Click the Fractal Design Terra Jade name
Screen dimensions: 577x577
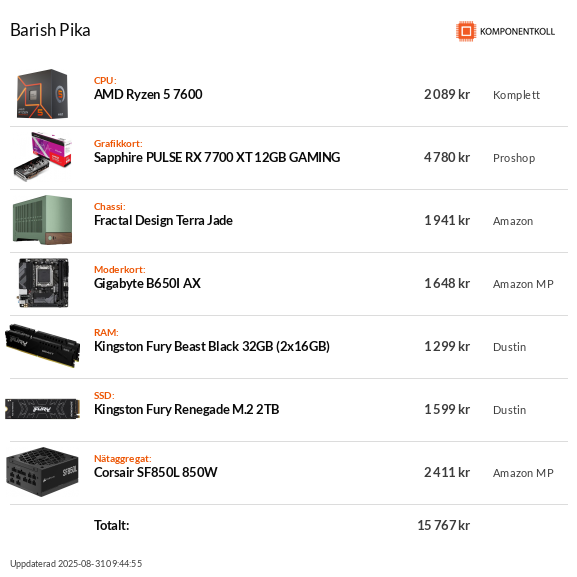point(163,220)
